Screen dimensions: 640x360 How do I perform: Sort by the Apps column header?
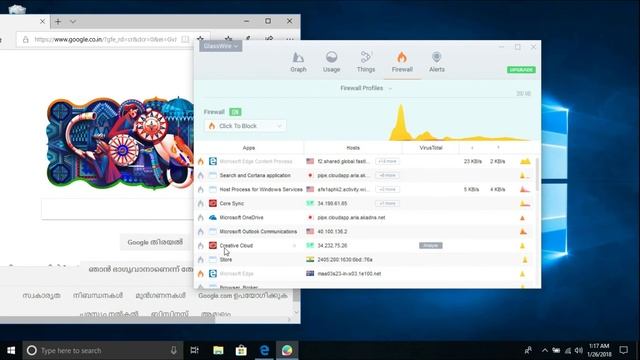point(249,148)
